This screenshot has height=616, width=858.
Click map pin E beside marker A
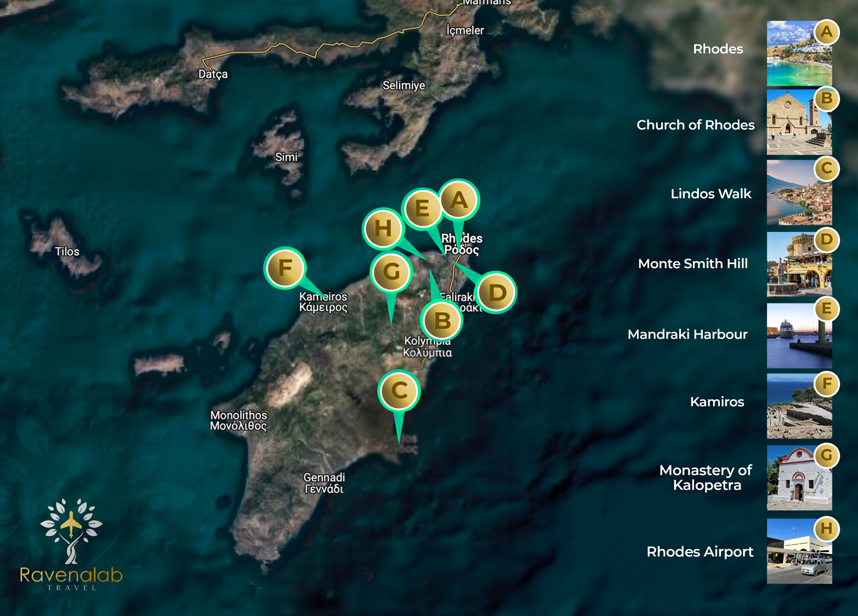pos(422,209)
